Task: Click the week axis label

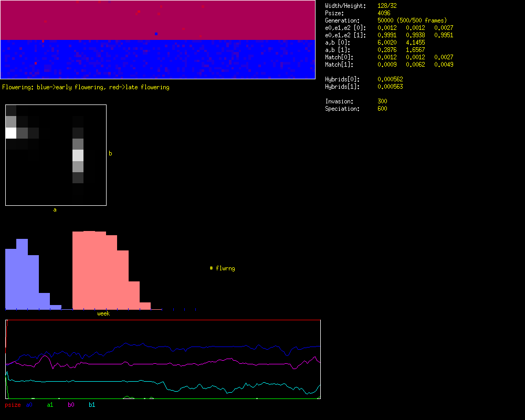Action: 103,313
